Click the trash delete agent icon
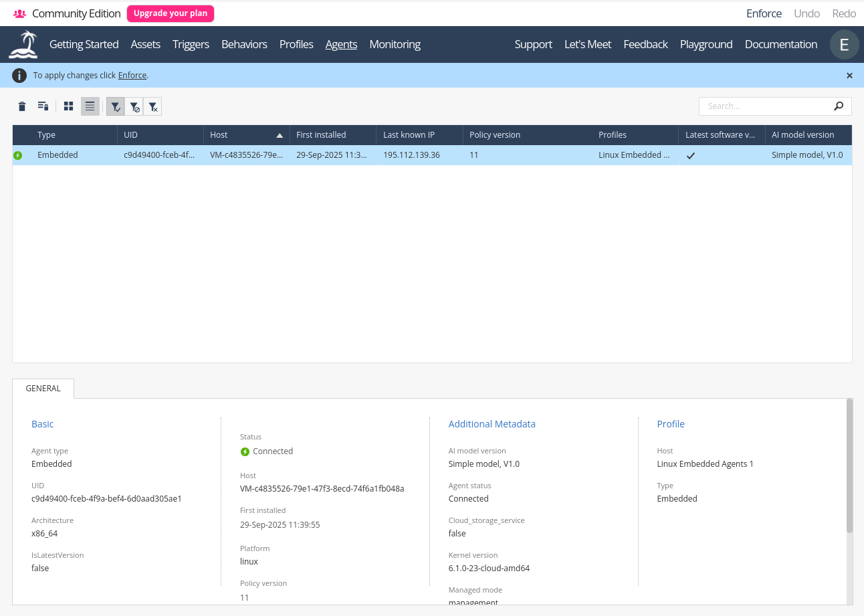This screenshot has height=616, width=864. click(22, 106)
